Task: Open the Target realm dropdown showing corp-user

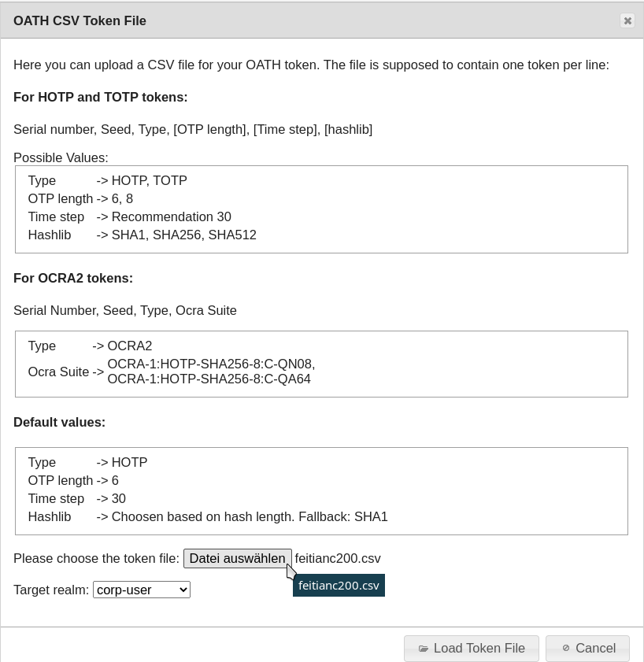Action: pos(142,590)
